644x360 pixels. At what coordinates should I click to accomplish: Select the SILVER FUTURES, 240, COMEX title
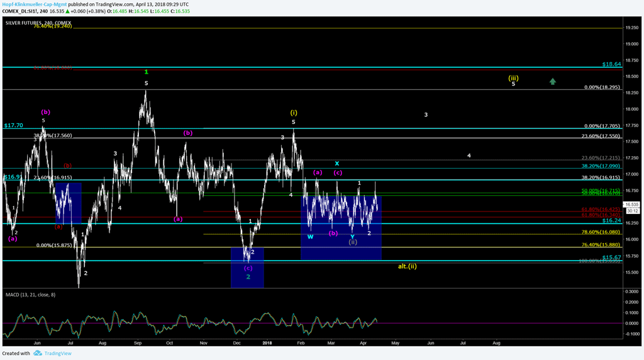39,23
